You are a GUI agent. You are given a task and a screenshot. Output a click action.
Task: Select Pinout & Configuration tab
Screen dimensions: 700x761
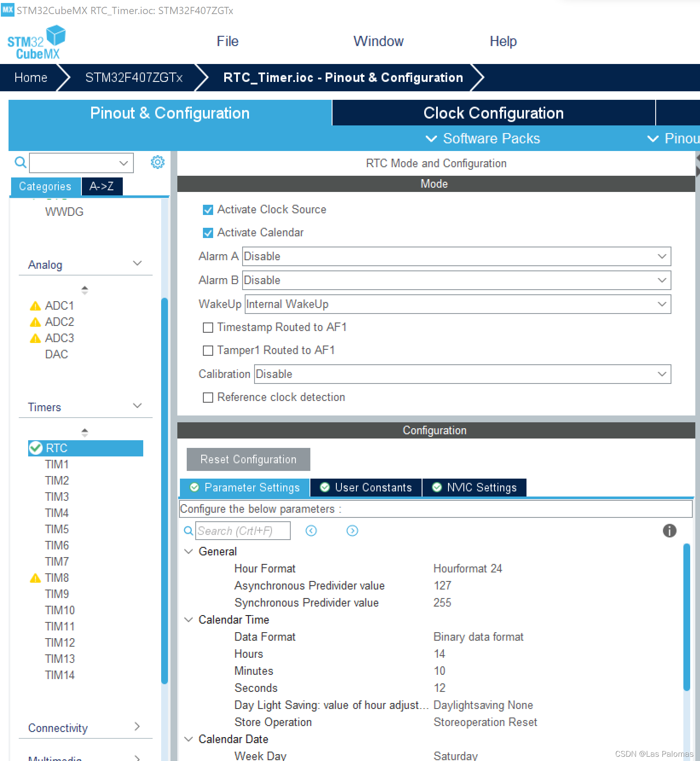pyautogui.click(x=170, y=113)
